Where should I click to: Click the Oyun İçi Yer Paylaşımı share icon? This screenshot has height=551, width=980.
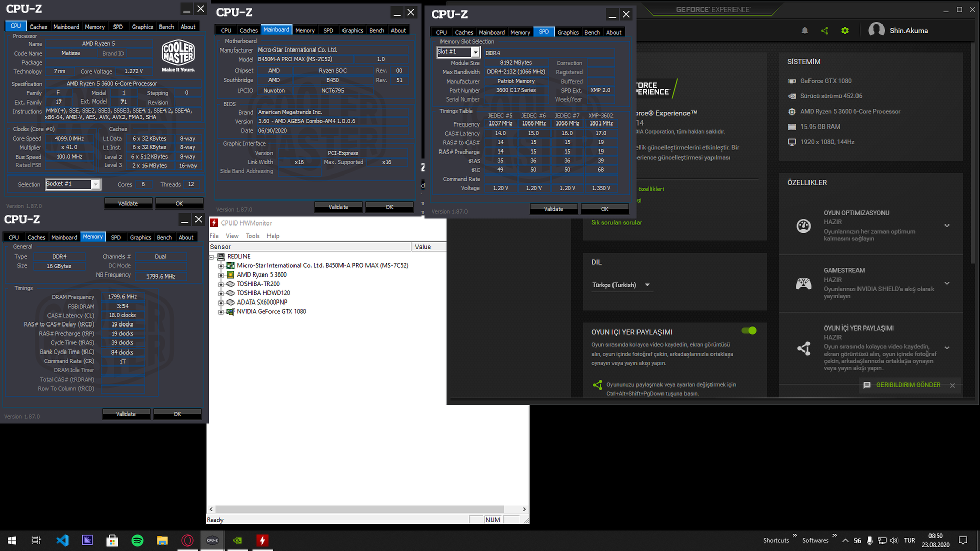[x=803, y=348]
